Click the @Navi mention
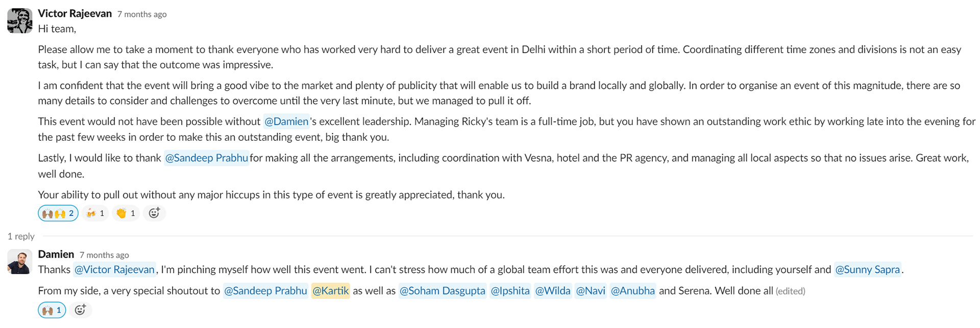This screenshot has width=980, height=328. (591, 291)
